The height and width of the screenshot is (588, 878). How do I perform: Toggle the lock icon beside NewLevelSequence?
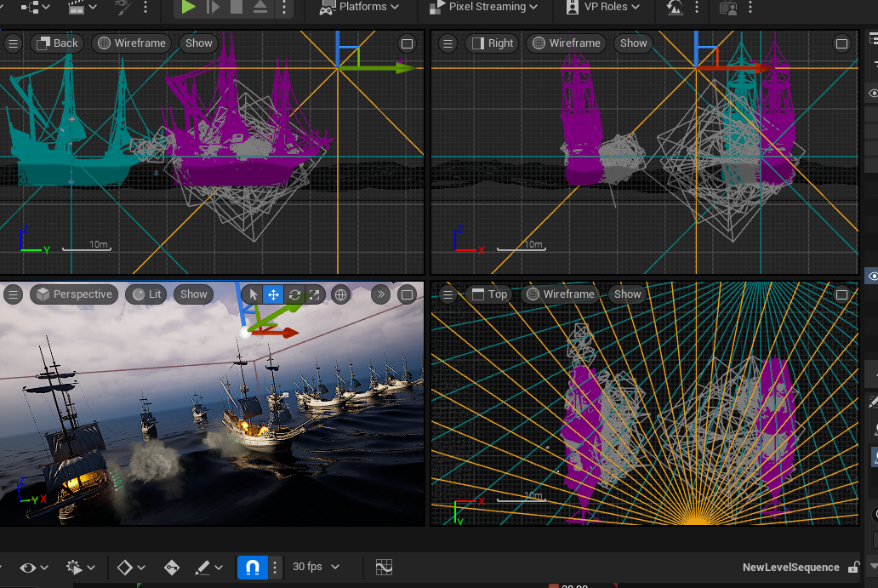pos(854,567)
